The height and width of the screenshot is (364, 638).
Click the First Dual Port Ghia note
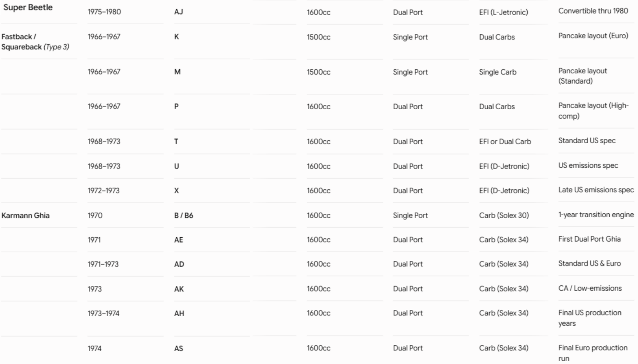click(589, 239)
